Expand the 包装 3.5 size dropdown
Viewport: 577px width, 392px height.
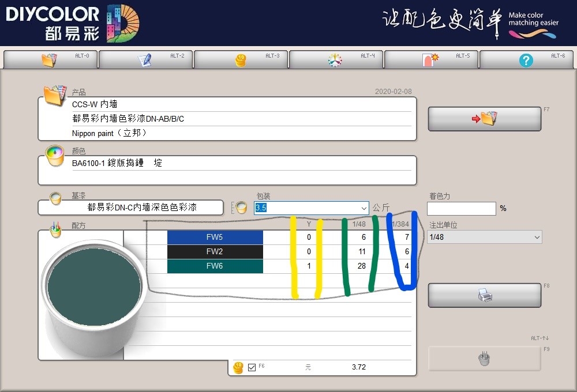(x=364, y=208)
